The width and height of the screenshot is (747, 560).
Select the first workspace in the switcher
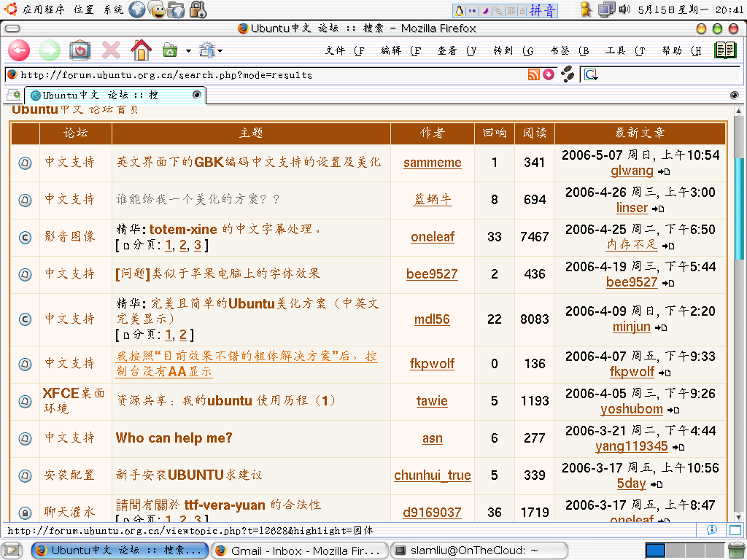pyautogui.click(x=655, y=551)
